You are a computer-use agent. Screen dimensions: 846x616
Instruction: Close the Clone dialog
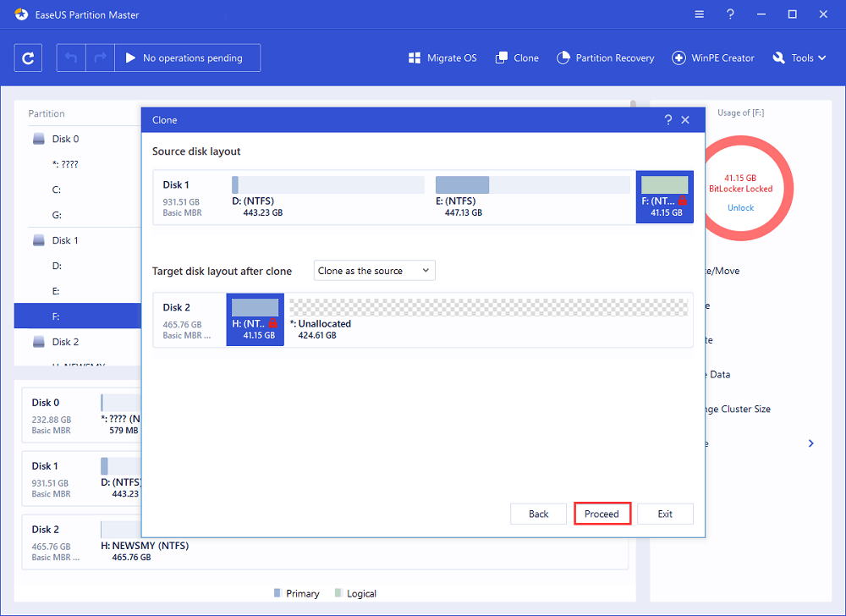click(685, 120)
